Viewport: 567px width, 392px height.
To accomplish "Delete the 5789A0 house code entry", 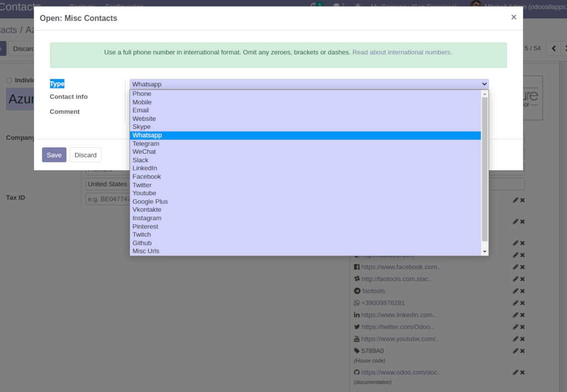I will (x=522, y=351).
